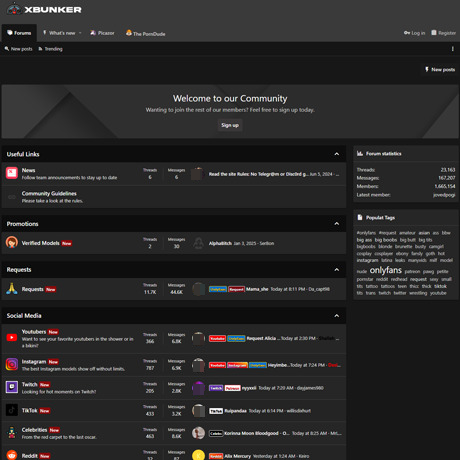Image resolution: width=460 pixels, height=460 pixels.
Task: Open the Picazor menu item
Action: pos(102,33)
